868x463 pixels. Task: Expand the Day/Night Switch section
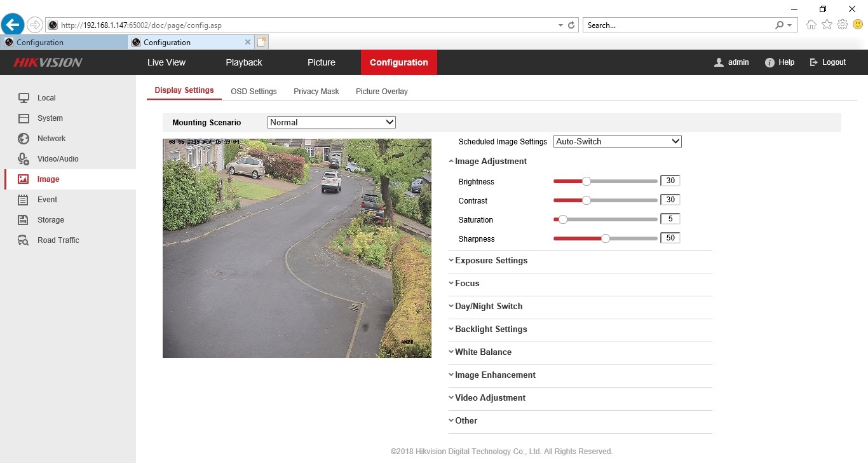[x=488, y=306]
